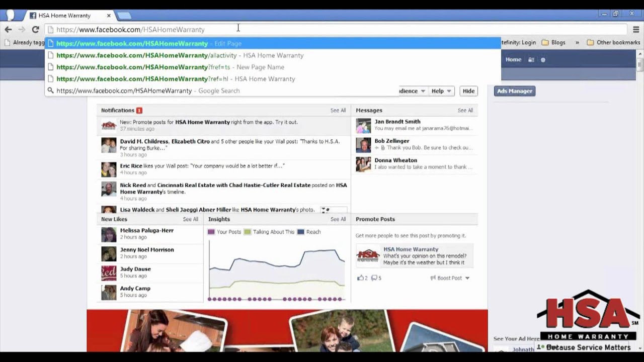Open the Other bookmarks folder
This screenshot has width=644, height=362.
613,43
